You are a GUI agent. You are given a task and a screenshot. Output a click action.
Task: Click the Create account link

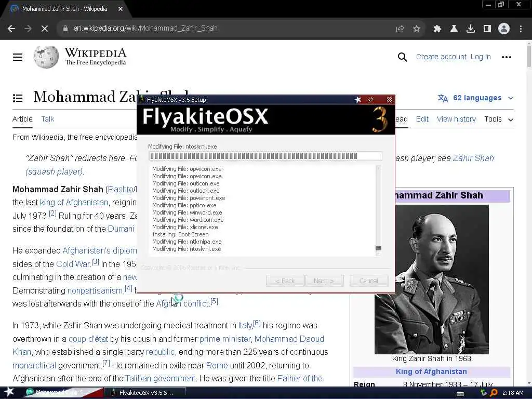point(441,57)
